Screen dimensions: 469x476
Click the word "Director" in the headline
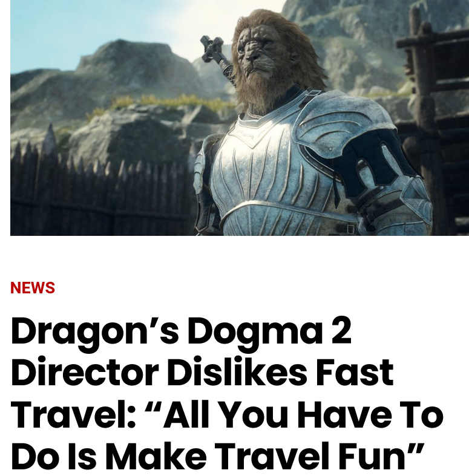85,371
